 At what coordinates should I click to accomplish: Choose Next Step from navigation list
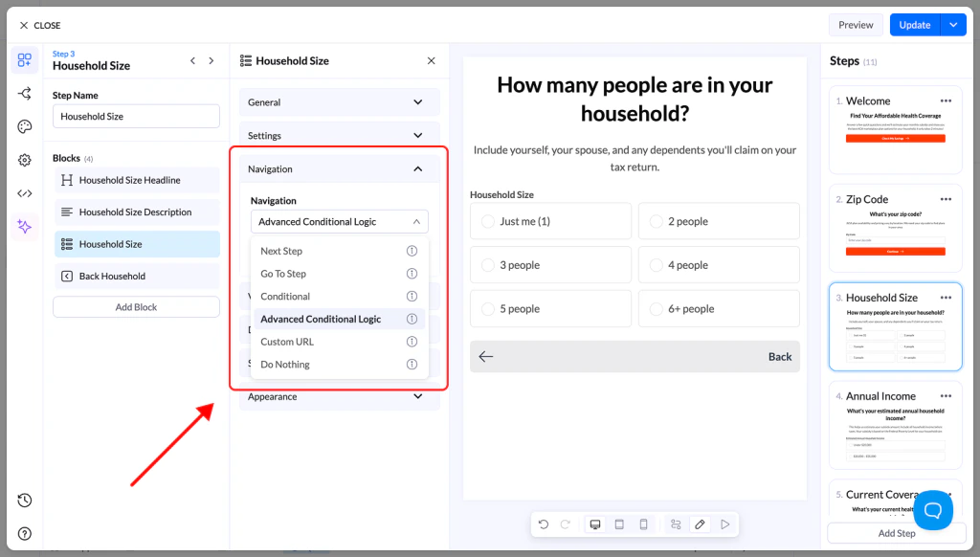(x=340, y=251)
